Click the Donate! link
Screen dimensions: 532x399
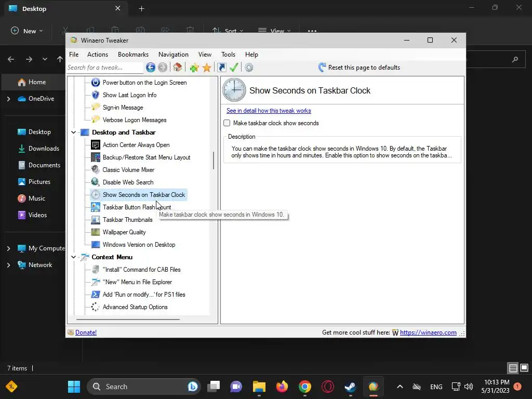click(x=86, y=332)
